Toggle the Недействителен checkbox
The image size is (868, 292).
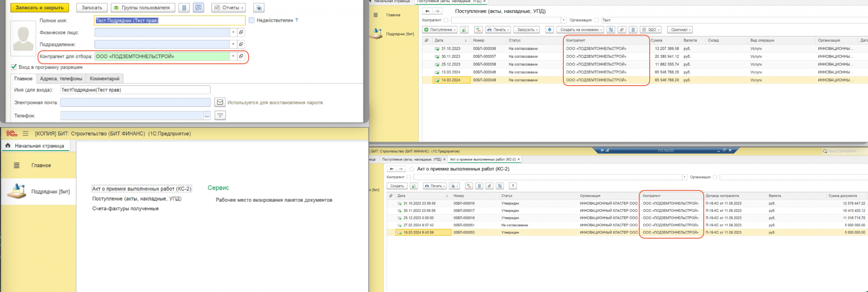point(252,20)
